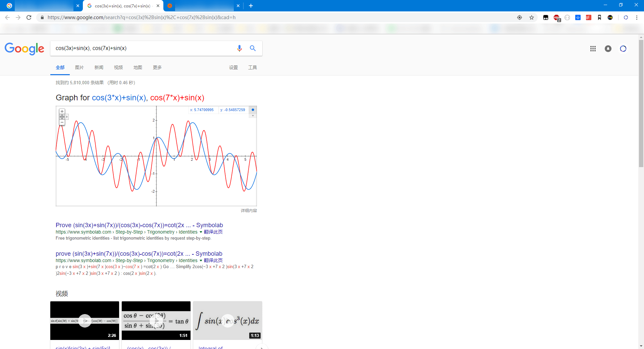This screenshot has height=349, width=644.
Task: Toggle the blue function trace dot
Action: pyautogui.click(x=253, y=110)
